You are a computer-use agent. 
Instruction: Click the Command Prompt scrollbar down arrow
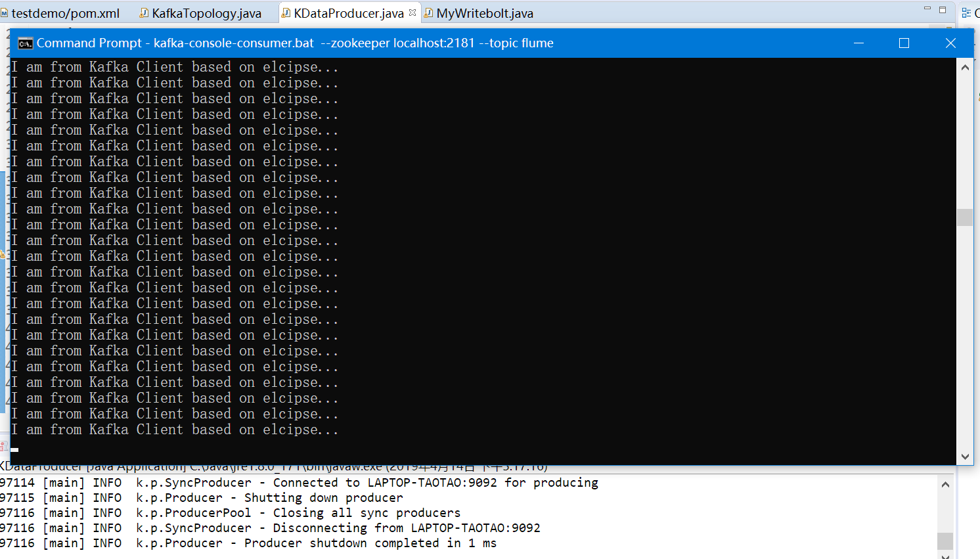(965, 457)
